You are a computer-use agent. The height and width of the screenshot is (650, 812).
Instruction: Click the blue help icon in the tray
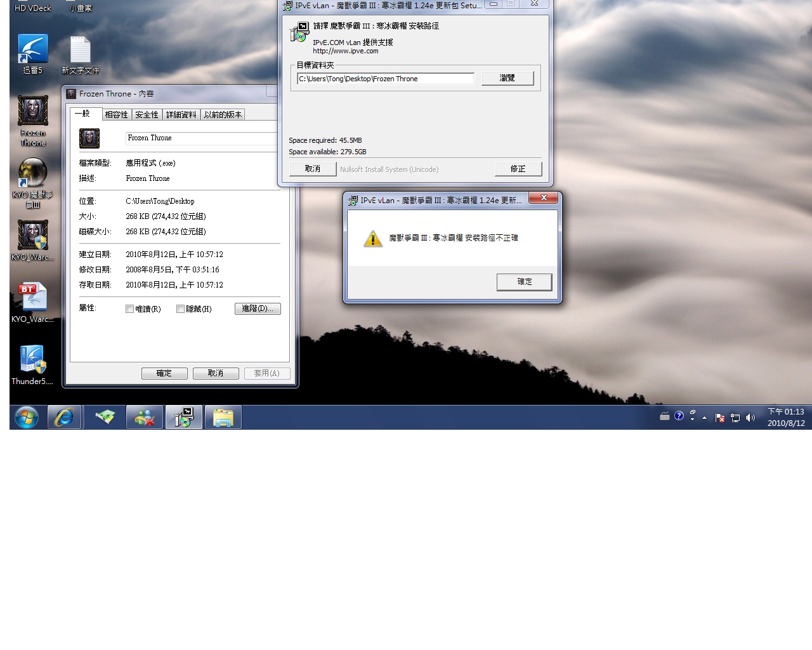[x=679, y=416]
